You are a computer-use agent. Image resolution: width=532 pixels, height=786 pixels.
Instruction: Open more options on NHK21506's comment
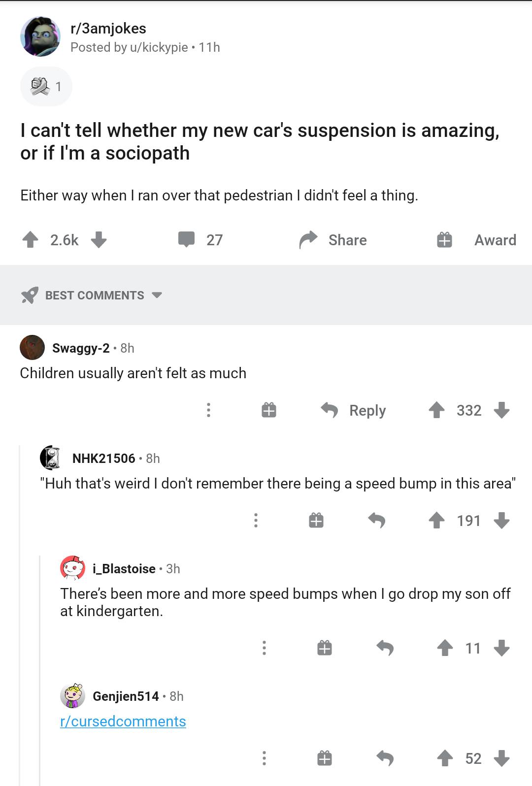(x=256, y=521)
